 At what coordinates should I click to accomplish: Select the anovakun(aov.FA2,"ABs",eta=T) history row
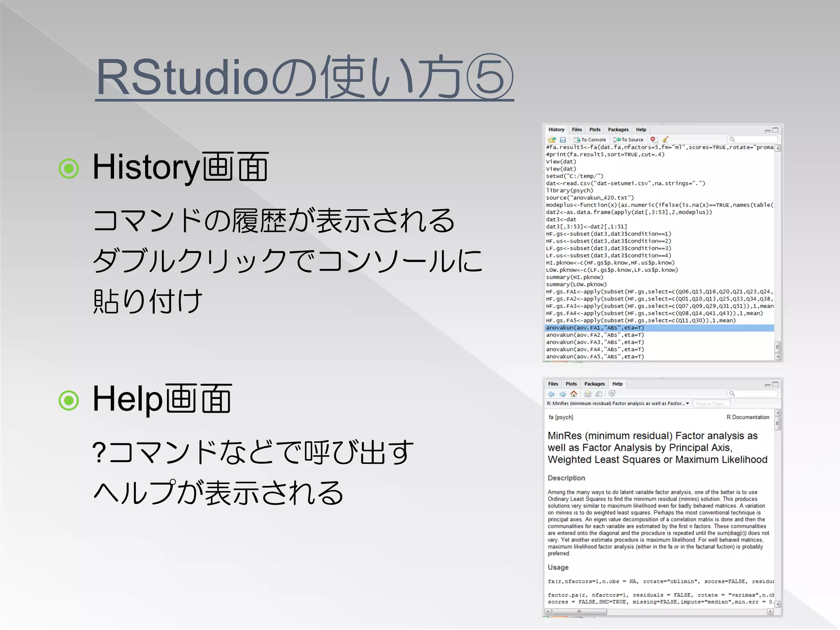click(x=660, y=335)
